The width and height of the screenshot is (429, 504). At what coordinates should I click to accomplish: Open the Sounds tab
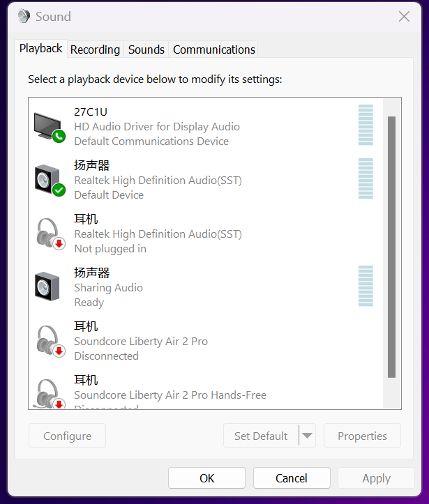(146, 49)
